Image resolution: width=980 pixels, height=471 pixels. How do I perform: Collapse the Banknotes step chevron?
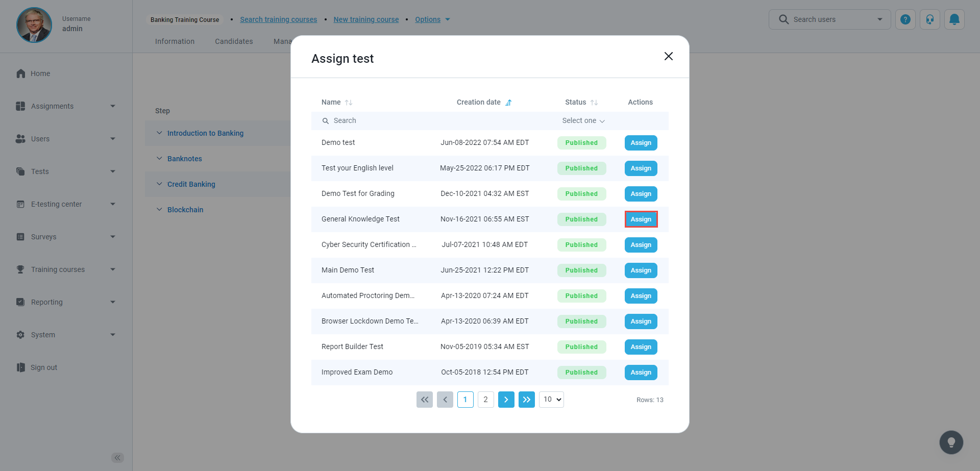coord(159,159)
